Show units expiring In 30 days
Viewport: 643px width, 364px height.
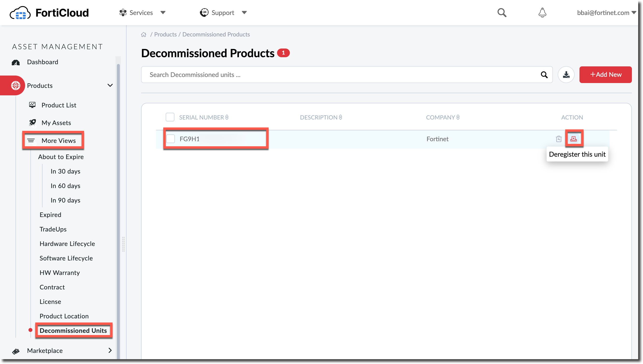(65, 171)
